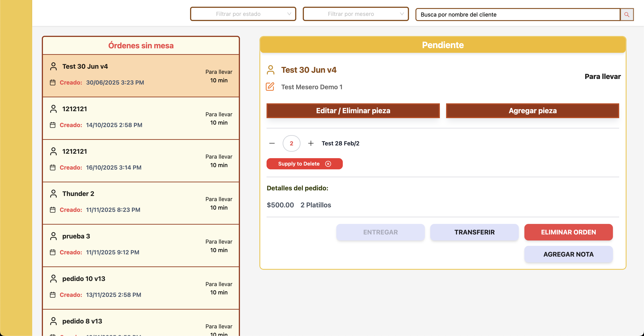Click the edit pencil icon beside Test Mesero Demo 1
This screenshot has width=644, height=336.
(270, 87)
